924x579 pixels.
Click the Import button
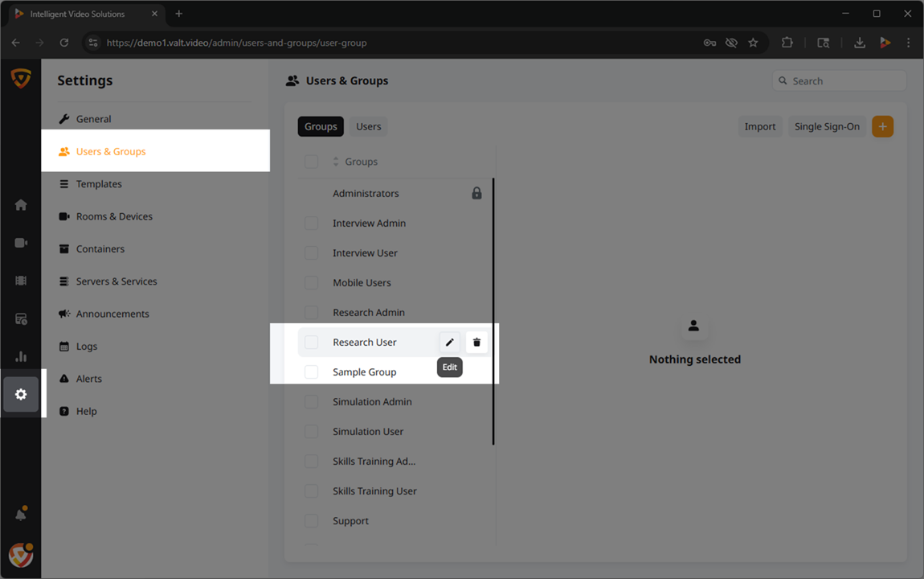click(759, 126)
